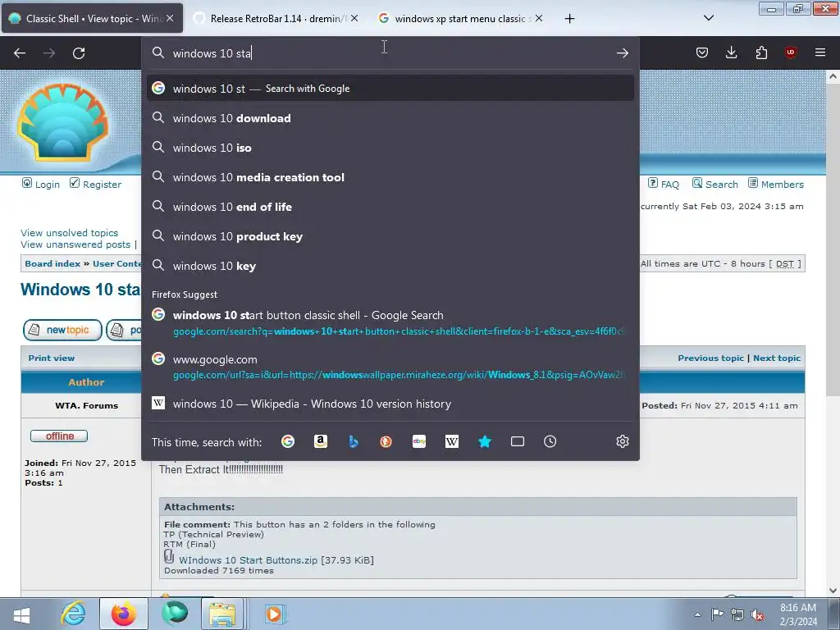The width and height of the screenshot is (840, 630).
Task: Open the Action Center flag tray icon
Action: tap(717, 614)
